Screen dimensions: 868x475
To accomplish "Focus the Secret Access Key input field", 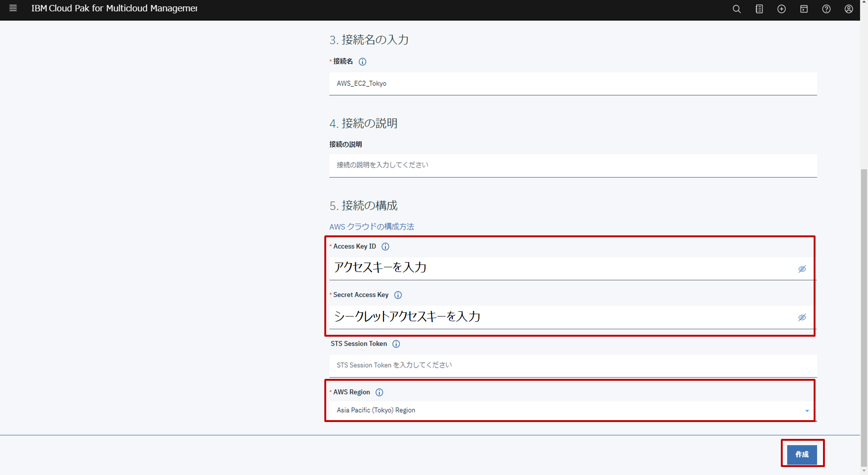I will (573, 317).
